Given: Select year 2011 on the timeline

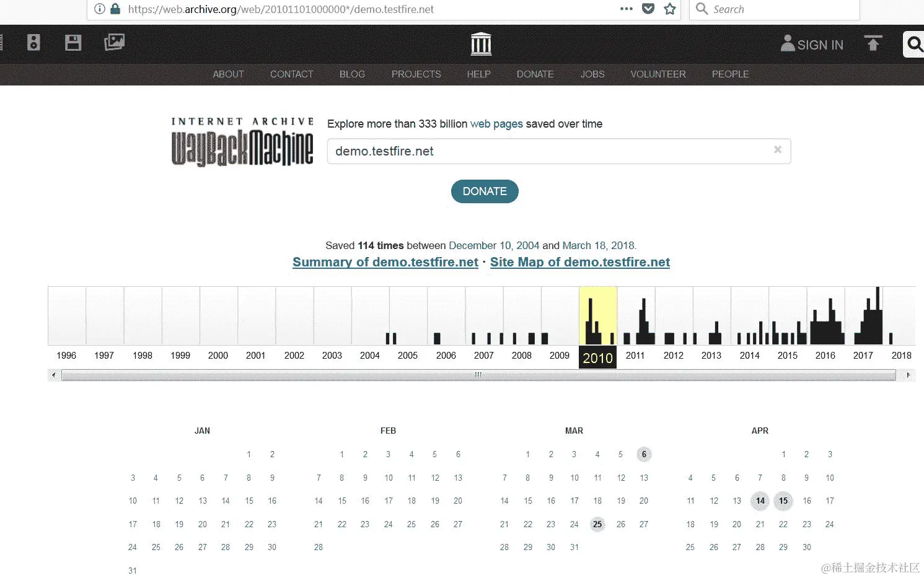Looking at the screenshot, I should 635,356.
